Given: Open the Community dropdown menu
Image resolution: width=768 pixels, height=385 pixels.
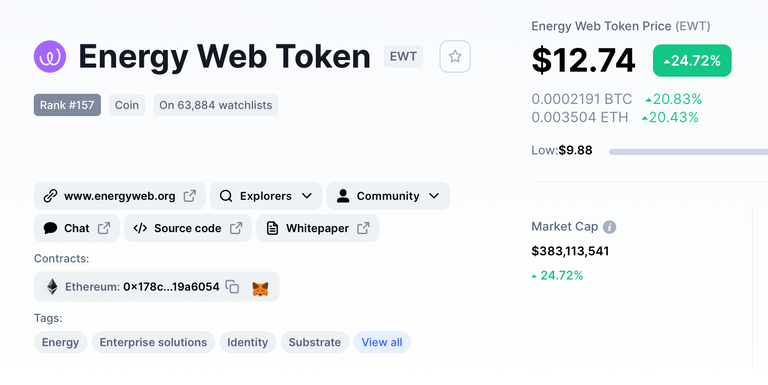Looking at the screenshot, I should coord(388,196).
